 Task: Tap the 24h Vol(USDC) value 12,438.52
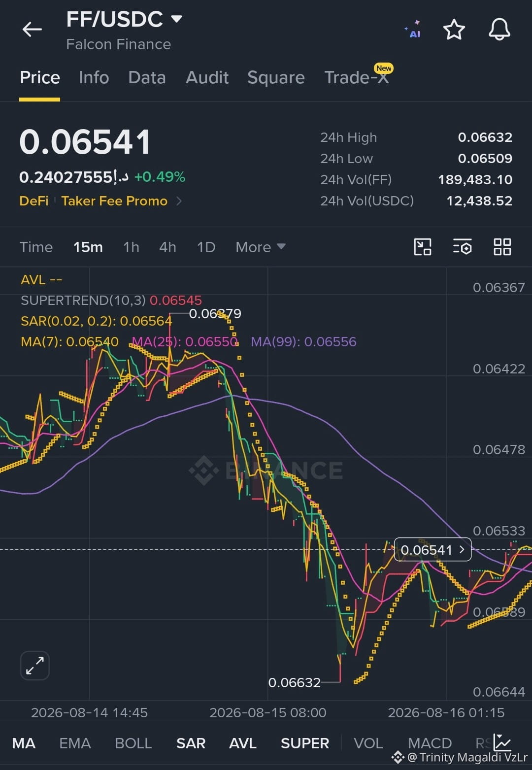[479, 201]
